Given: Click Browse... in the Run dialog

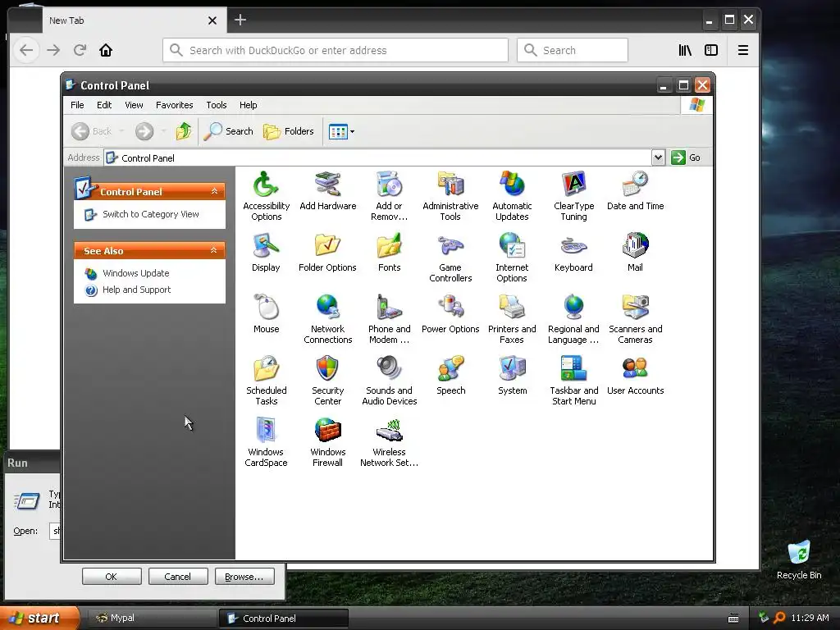Looking at the screenshot, I should 244,577.
